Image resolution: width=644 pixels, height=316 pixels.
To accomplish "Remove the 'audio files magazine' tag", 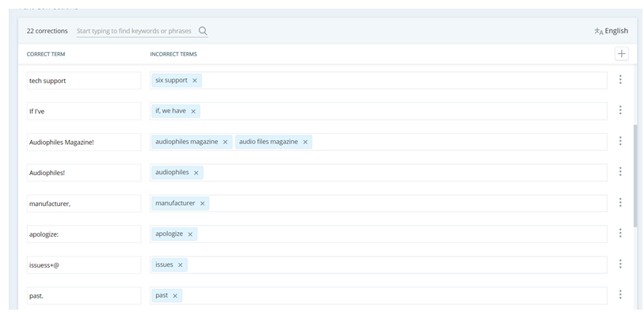I will [x=305, y=142].
